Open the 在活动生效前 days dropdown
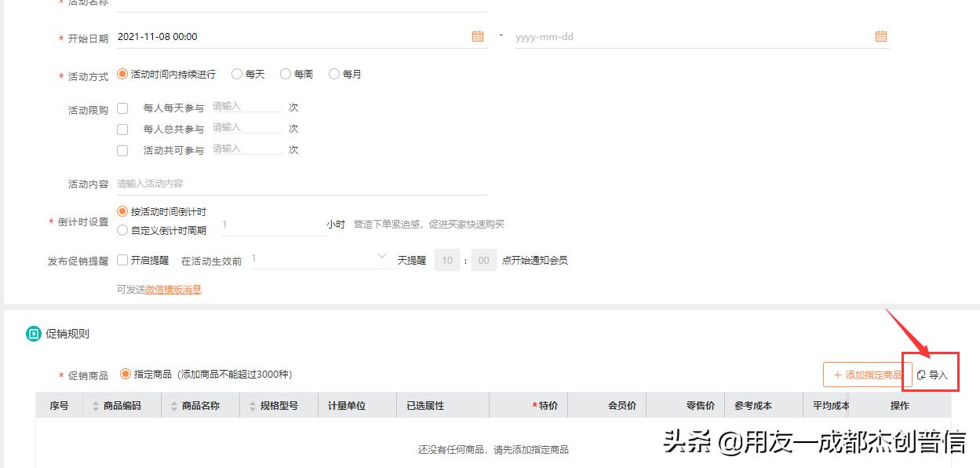This screenshot has height=468, width=980. [x=381, y=257]
